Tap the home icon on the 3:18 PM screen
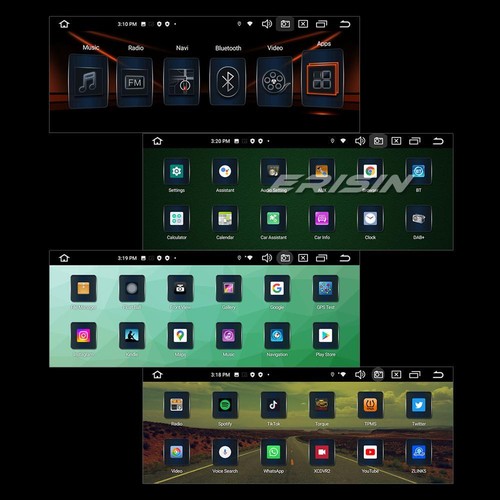This screenshot has width=500, height=500. pyautogui.click(x=157, y=375)
